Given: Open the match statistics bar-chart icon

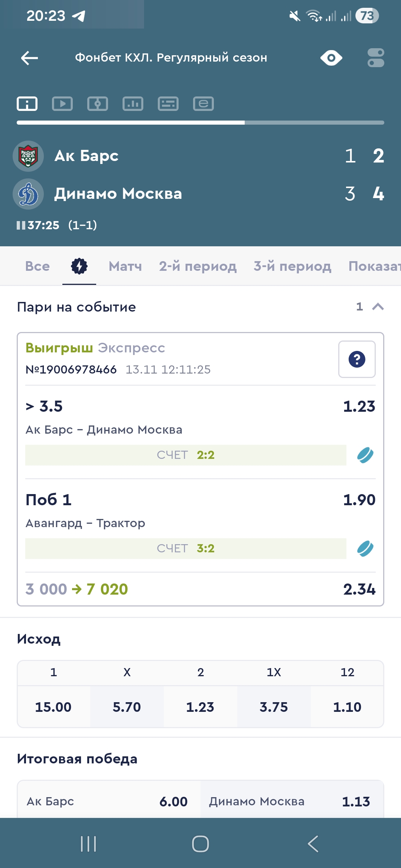Looking at the screenshot, I should point(133,104).
